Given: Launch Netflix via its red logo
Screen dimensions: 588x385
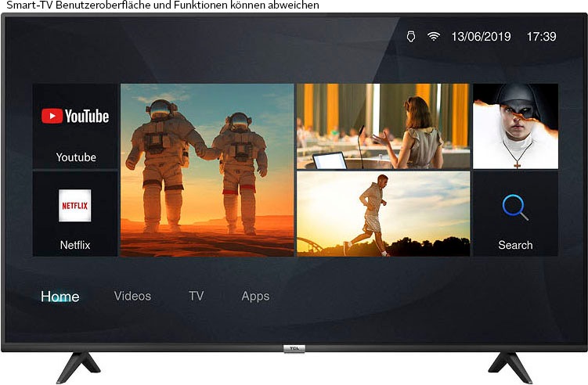Looking at the screenshot, I should pos(75,206).
